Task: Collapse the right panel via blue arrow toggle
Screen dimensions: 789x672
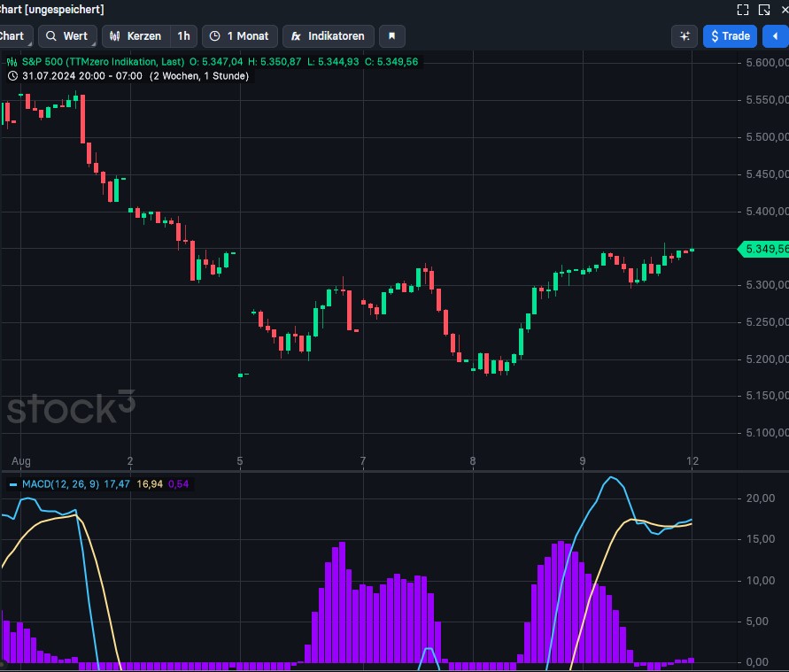Action: tap(777, 36)
